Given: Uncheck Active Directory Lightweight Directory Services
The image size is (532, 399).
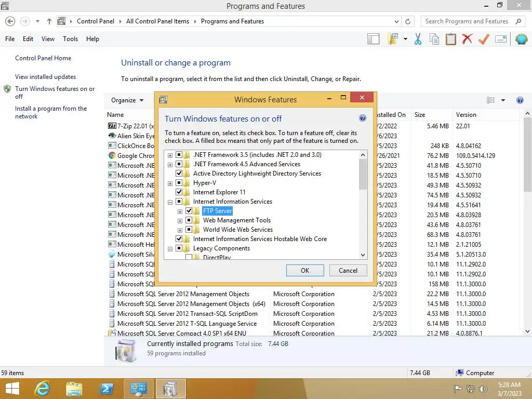Looking at the screenshot, I should pos(179,174).
